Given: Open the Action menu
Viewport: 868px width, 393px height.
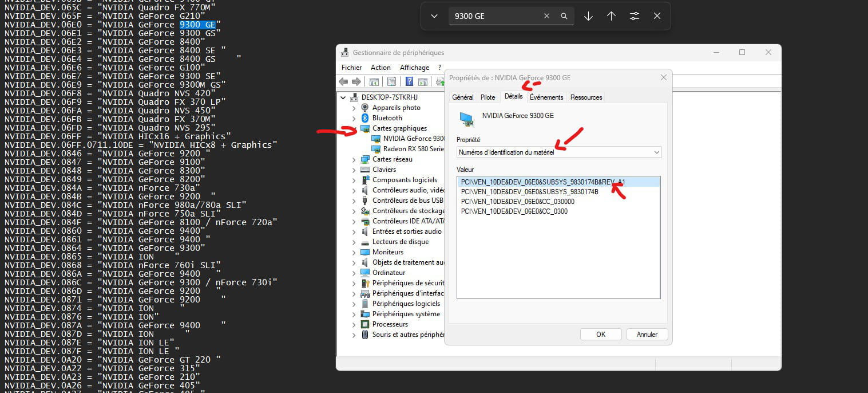Looking at the screenshot, I should pos(381,68).
